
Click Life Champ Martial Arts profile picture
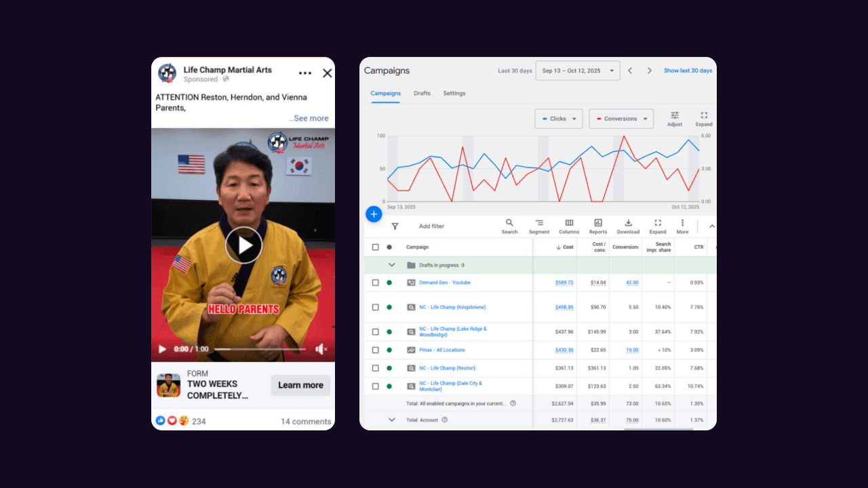tap(167, 73)
